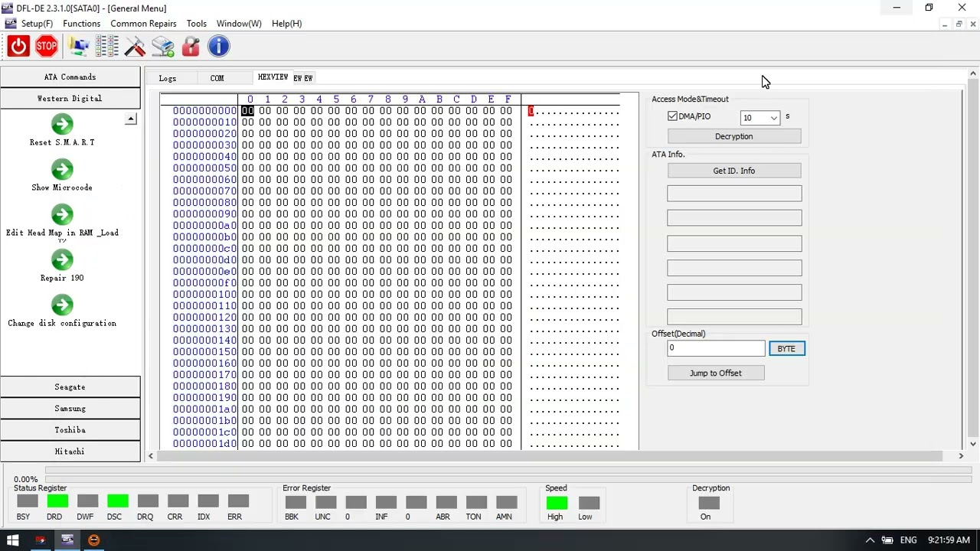Image resolution: width=980 pixels, height=551 pixels.
Task: Click the horizontal scrollbar right arrow
Action: pos(961,456)
